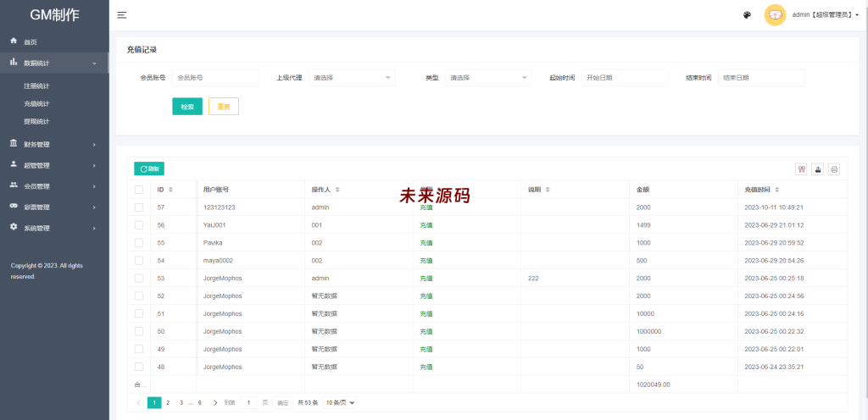Screen dimensions: 868x420
Task: Check the checkbox for row ID 50
Action: (x=139, y=331)
